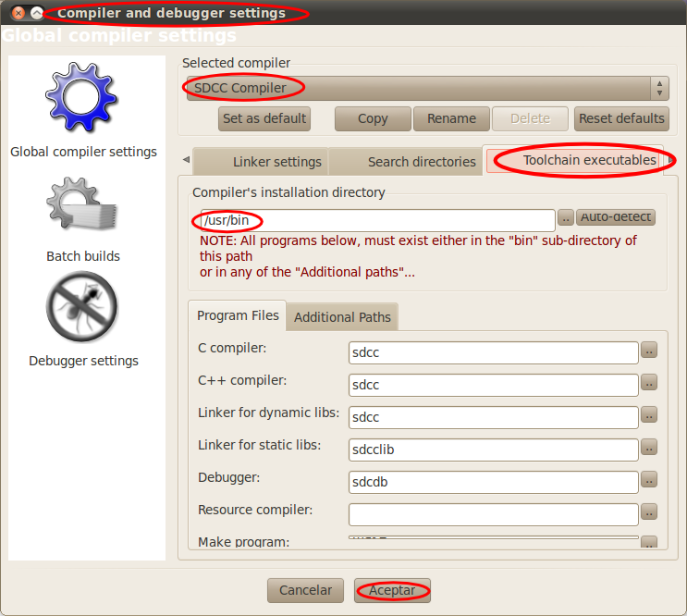Browse for Resource compiler executable
This screenshot has width=687, height=616.
coord(649,512)
